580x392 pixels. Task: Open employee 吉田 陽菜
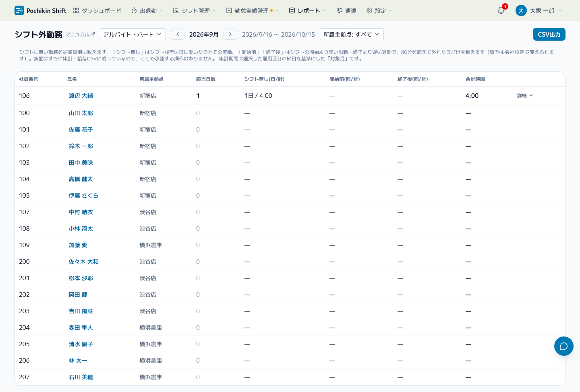[x=81, y=311]
